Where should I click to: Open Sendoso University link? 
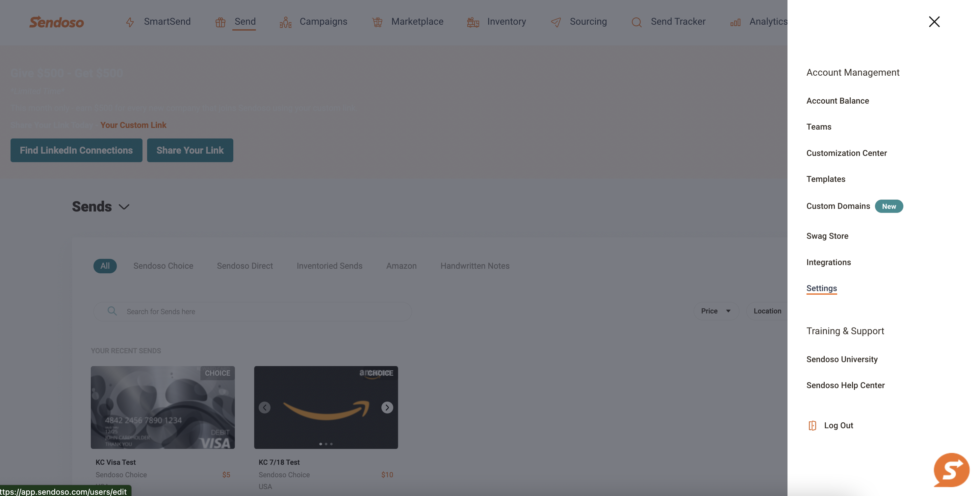842,359
